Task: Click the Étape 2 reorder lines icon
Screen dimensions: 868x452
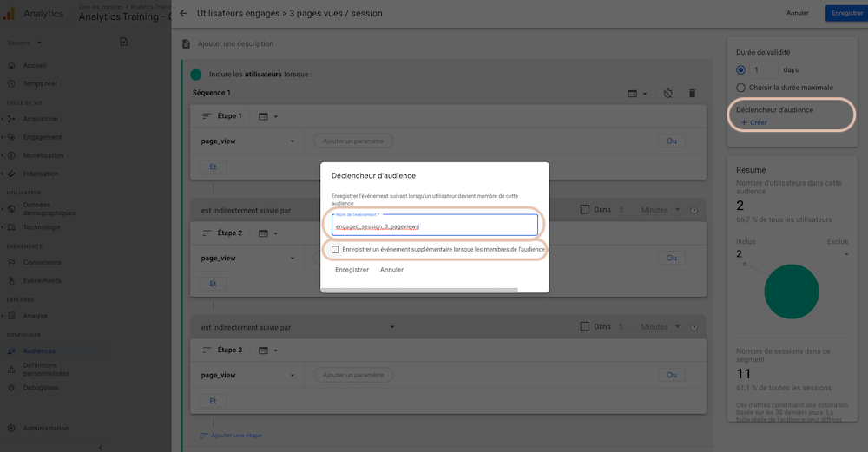Action: [207, 233]
